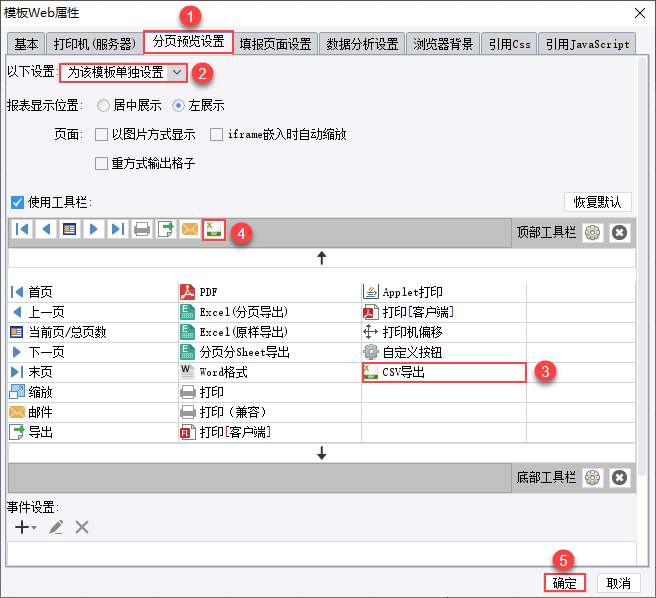Open bottom toolbar settings gear
Image resolution: width=656 pixels, height=598 pixels.
point(592,477)
